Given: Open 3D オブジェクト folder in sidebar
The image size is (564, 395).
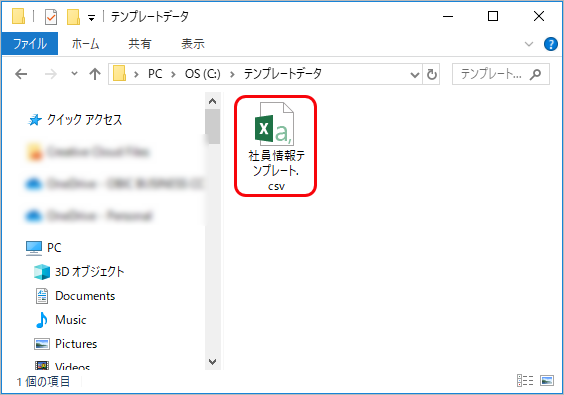Looking at the screenshot, I should (x=89, y=272).
